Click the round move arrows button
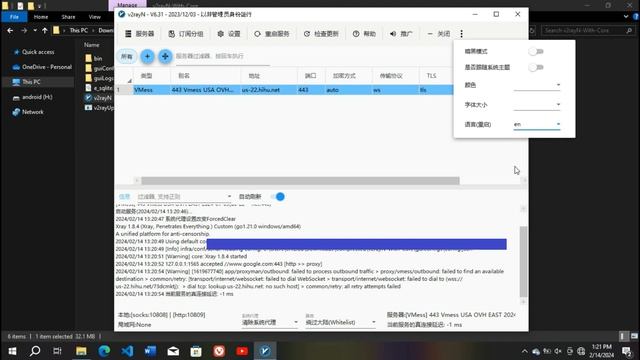The height and width of the screenshot is (360, 640). point(165,56)
